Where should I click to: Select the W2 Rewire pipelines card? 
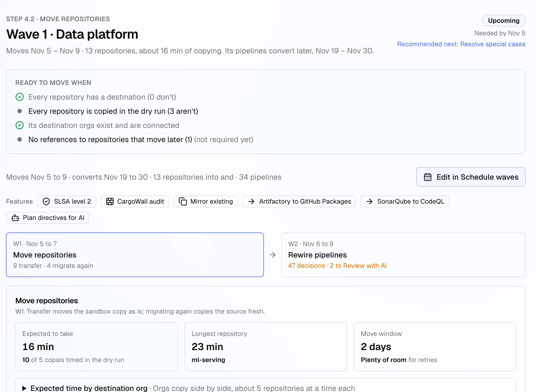[x=403, y=255]
